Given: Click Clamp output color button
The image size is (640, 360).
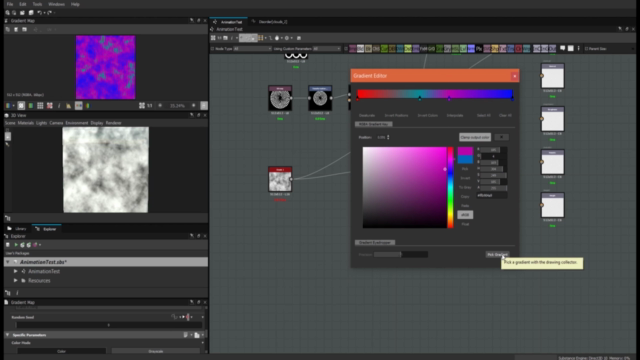Looking at the screenshot, I should coord(474,138).
